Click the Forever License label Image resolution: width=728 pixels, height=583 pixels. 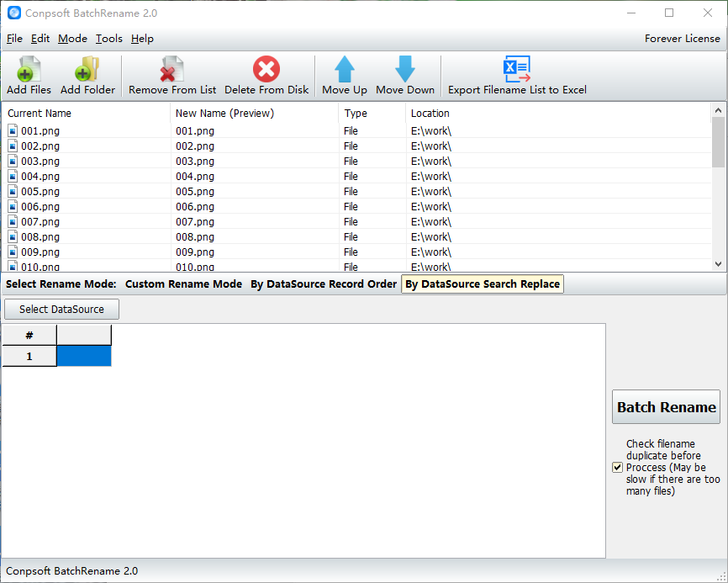(682, 39)
